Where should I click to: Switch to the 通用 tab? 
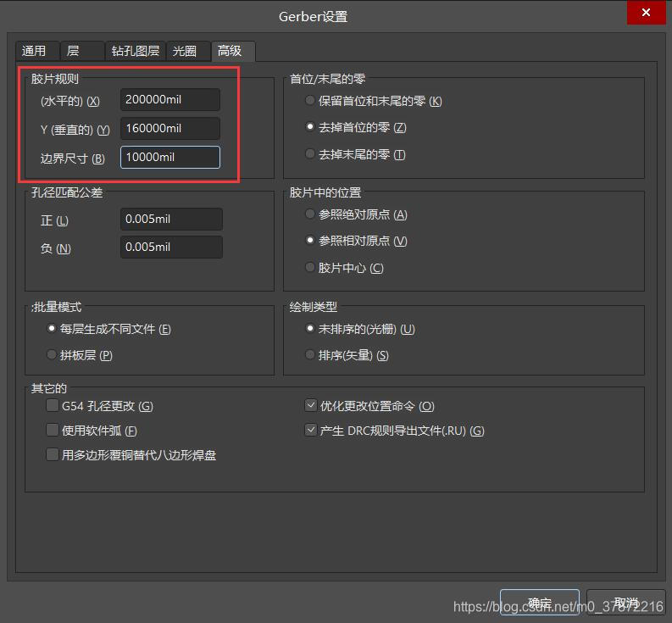point(36,51)
